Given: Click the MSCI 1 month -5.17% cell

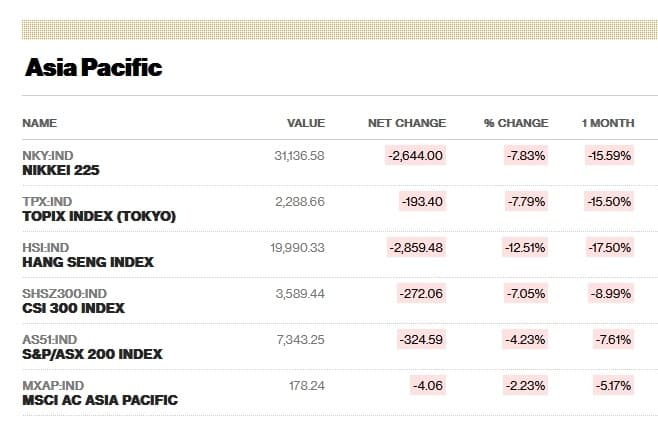Looking at the screenshot, I should coord(610,385).
